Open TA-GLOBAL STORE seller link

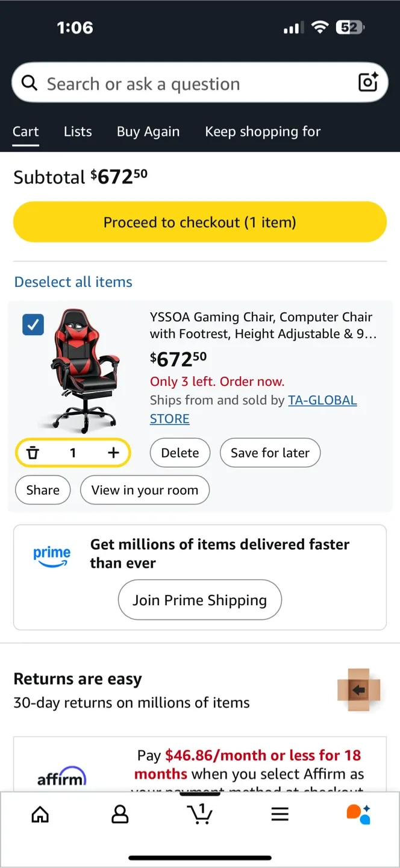coord(322,400)
